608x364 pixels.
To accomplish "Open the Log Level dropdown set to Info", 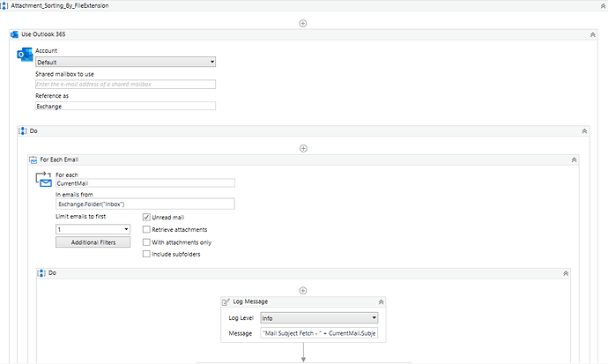I will [319, 318].
